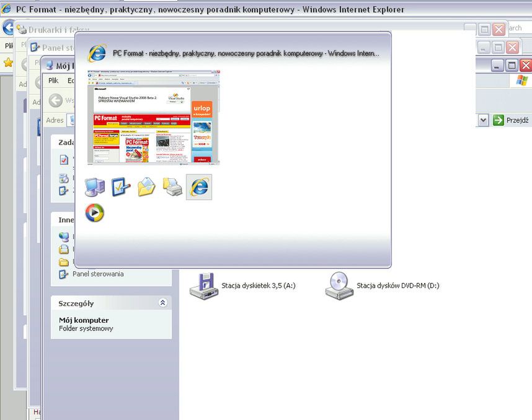Click My Documents icon under Inne miejsca
Viewport: 532px width, 420px height.
point(64,250)
